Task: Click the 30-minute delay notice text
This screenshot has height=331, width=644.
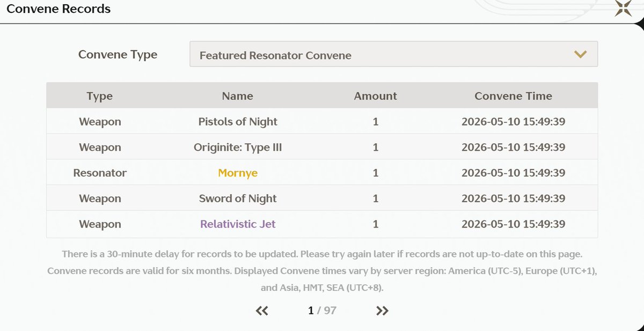Action: (322, 253)
